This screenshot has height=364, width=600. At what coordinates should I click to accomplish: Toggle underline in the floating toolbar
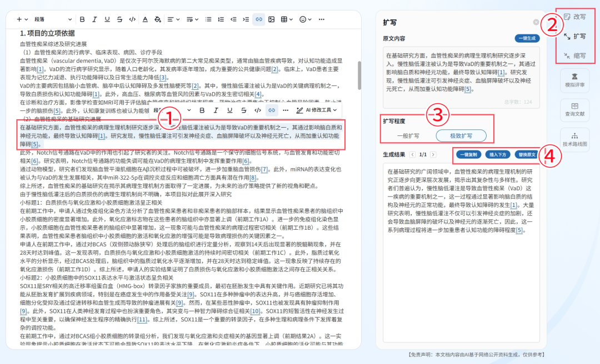[x=229, y=110]
